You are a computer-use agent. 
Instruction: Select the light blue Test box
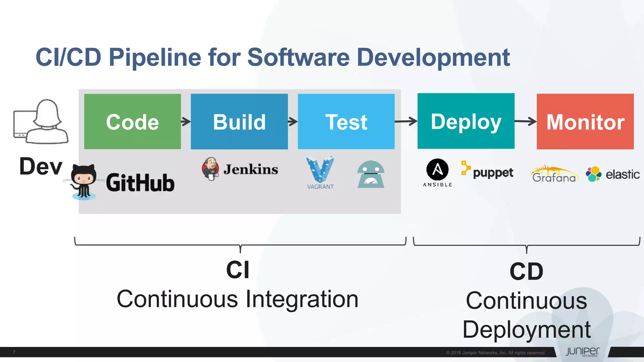[x=346, y=121]
